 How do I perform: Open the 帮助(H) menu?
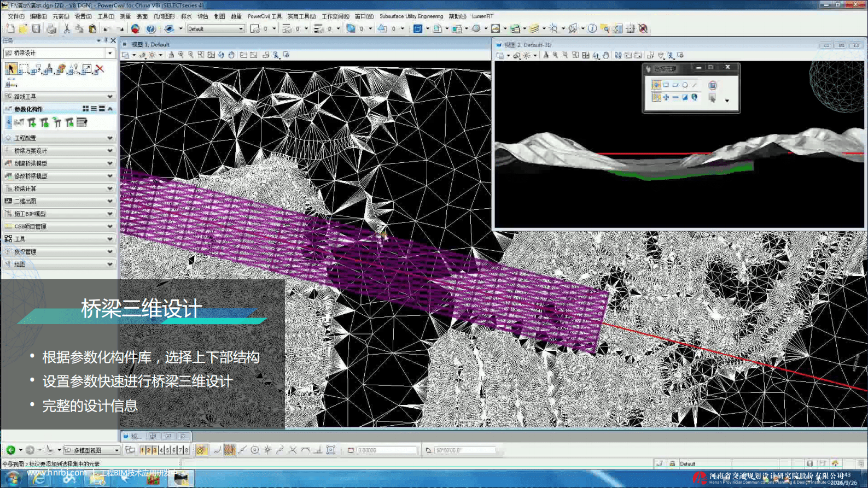457,16
